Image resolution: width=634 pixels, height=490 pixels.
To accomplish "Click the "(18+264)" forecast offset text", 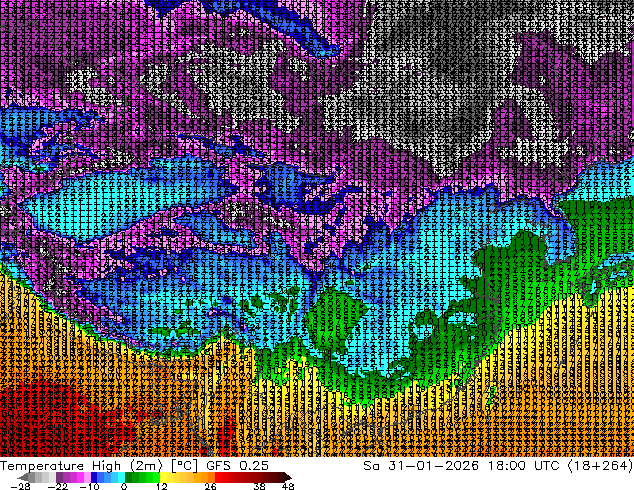I will (600, 465).
